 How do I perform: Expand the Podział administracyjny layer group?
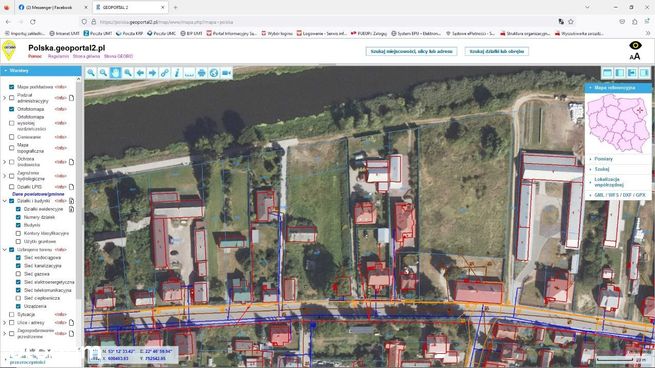point(5,98)
